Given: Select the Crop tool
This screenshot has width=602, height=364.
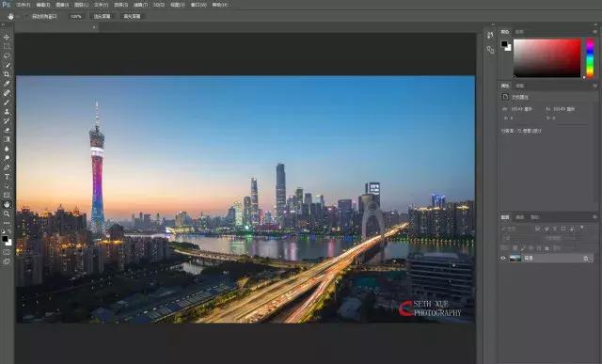Looking at the screenshot, I should pyautogui.click(x=7, y=74).
